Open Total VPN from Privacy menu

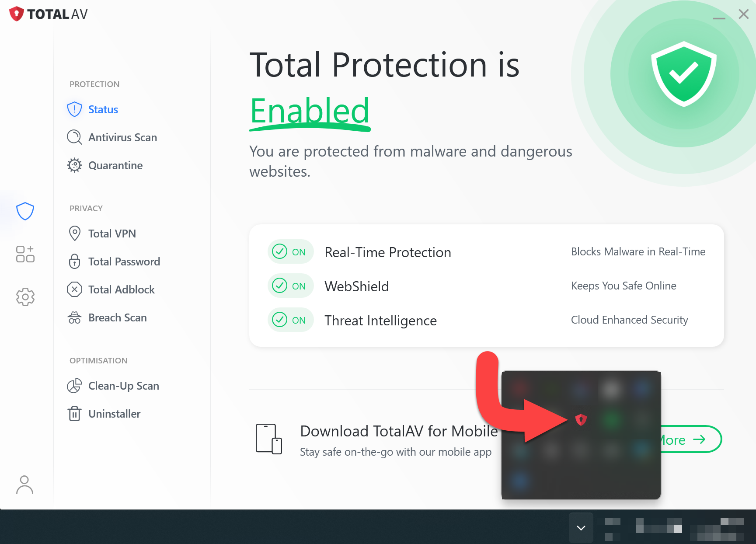(112, 234)
